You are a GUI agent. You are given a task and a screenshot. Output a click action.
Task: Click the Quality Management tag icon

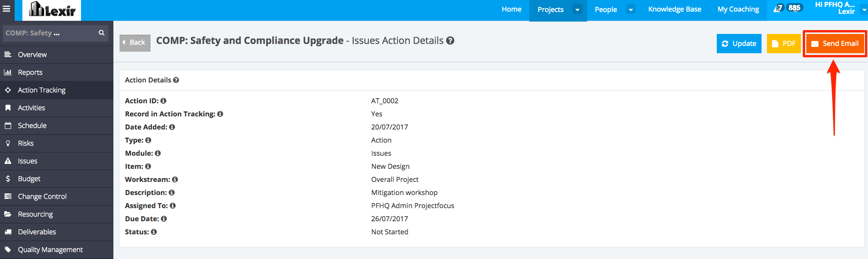click(x=8, y=249)
